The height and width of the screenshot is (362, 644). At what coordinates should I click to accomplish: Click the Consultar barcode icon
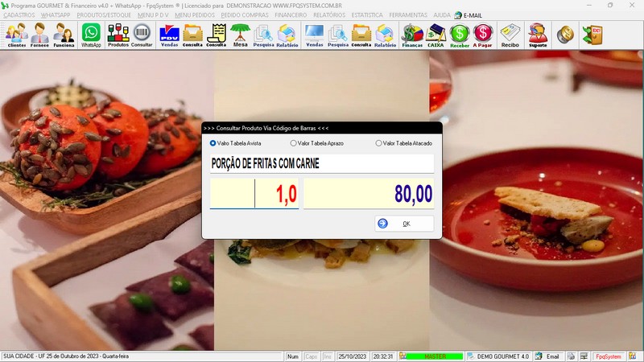[142, 35]
